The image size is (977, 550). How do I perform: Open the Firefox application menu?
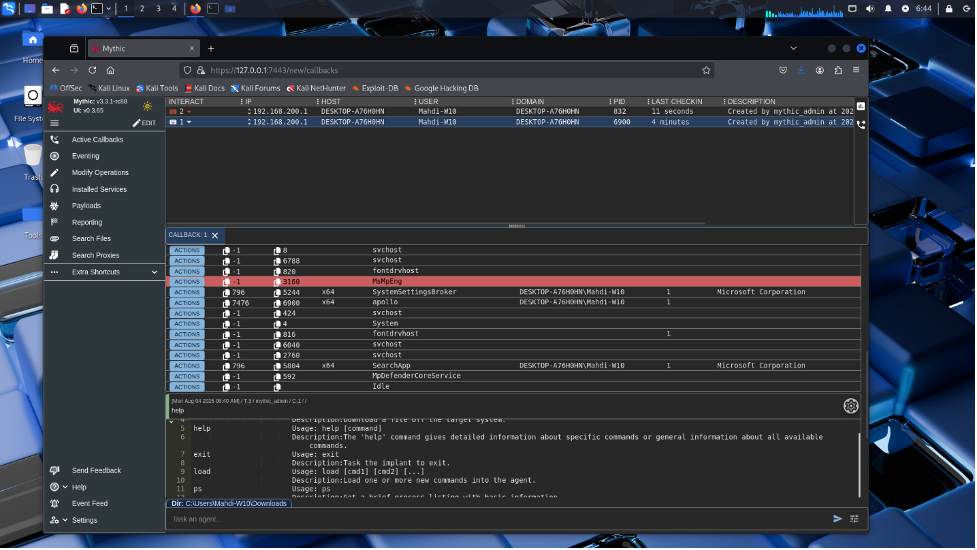(857, 70)
